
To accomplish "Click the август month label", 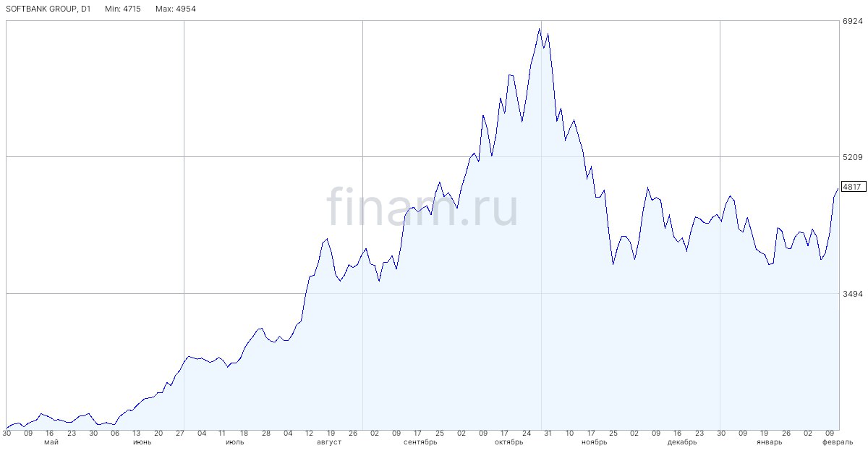I will [x=329, y=442].
